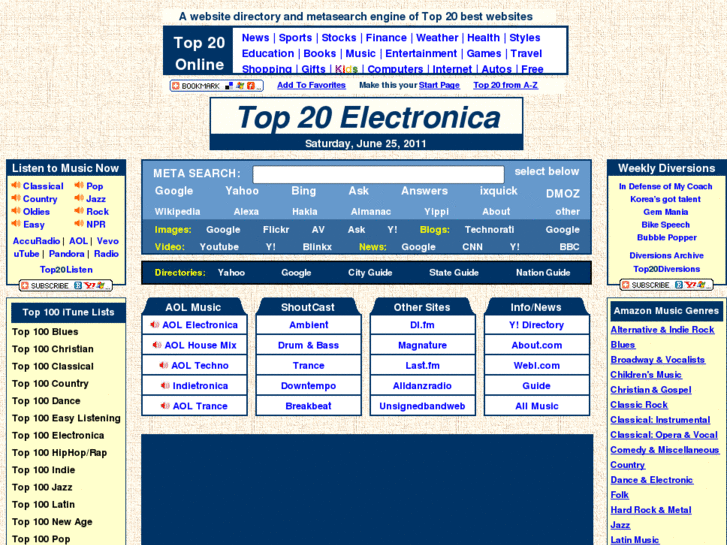
Task: Select Technorati under Blogs search
Action: point(489,230)
